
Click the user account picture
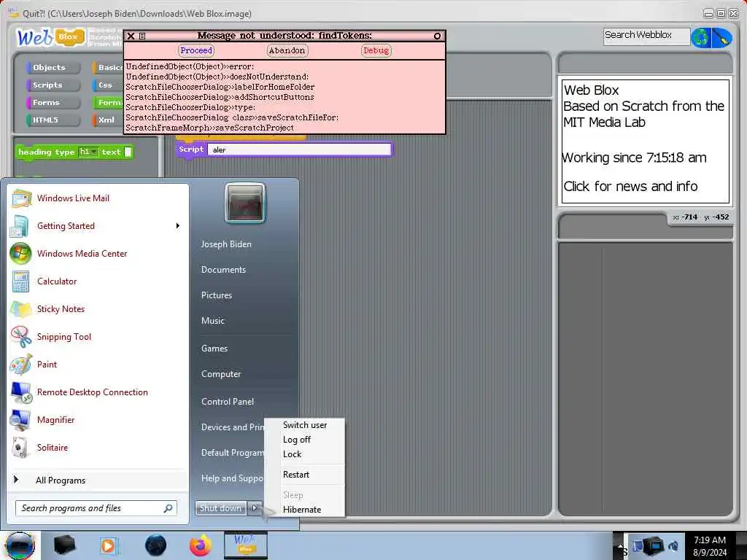click(245, 203)
